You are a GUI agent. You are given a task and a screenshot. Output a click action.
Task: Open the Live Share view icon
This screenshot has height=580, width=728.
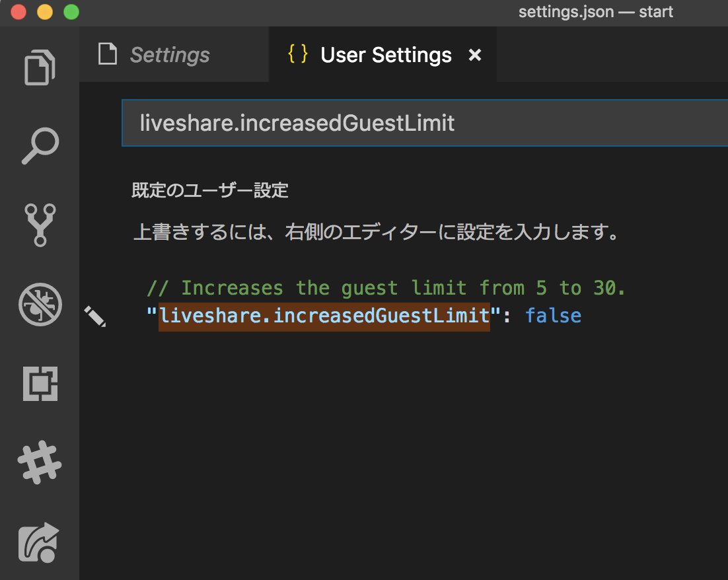(39, 542)
